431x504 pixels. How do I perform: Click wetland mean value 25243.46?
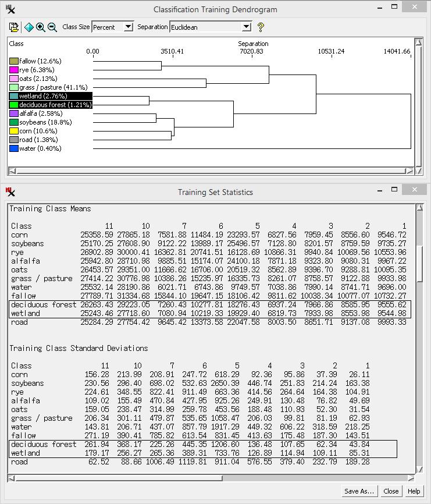97,313
